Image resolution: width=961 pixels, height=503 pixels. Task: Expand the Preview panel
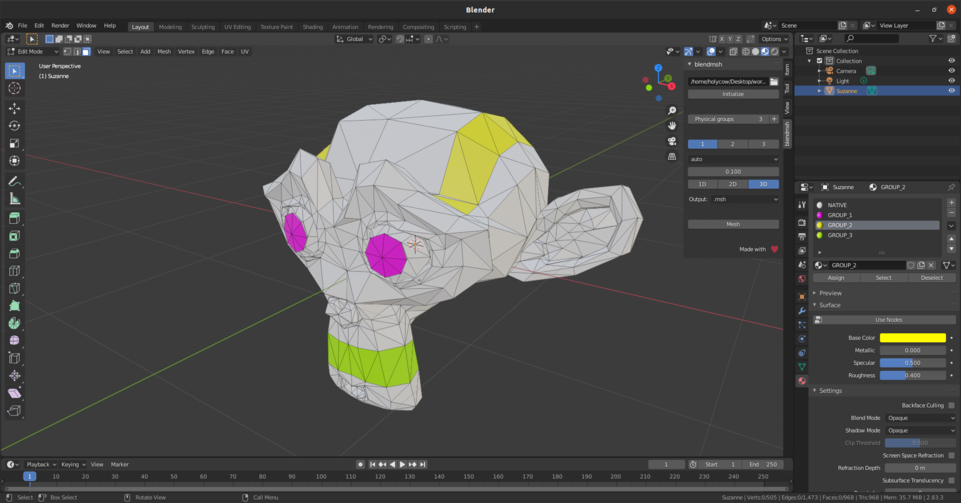pos(830,293)
